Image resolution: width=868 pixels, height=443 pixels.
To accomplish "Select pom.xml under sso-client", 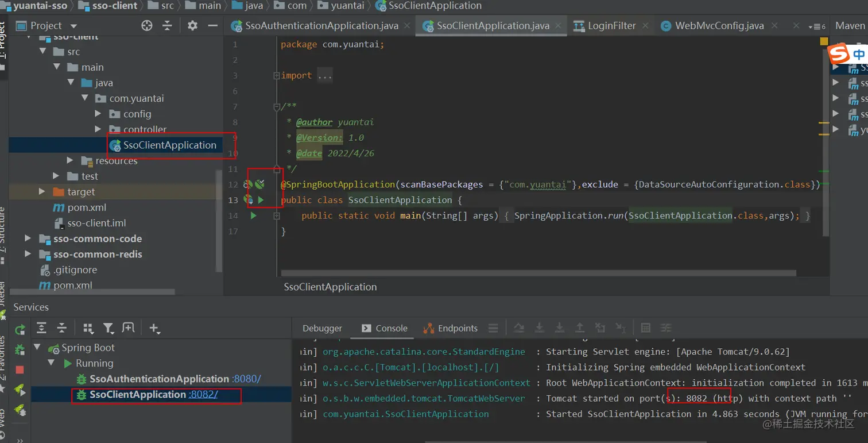I will click(x=87, y=207).
